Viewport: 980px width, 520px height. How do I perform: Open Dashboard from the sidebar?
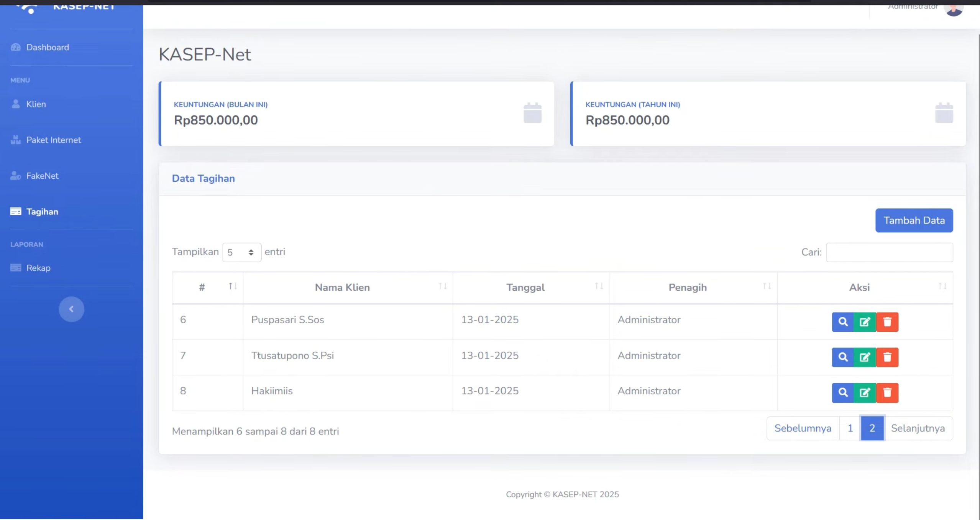pos(48,47)
